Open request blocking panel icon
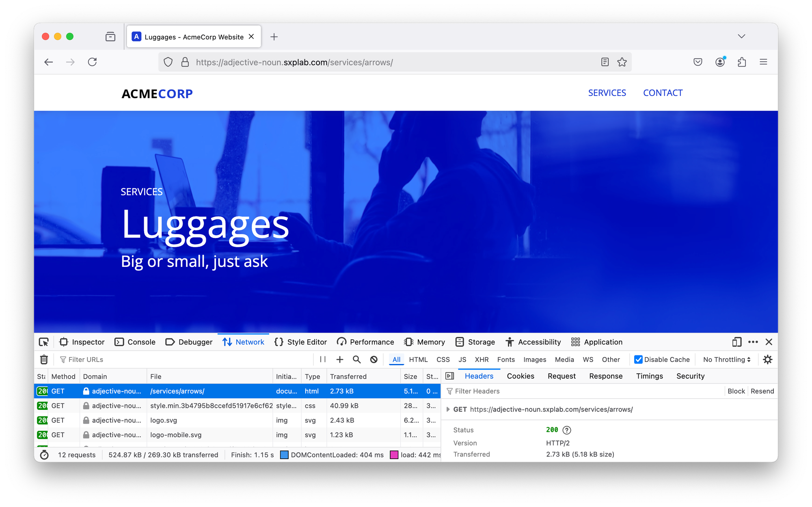 374,360
